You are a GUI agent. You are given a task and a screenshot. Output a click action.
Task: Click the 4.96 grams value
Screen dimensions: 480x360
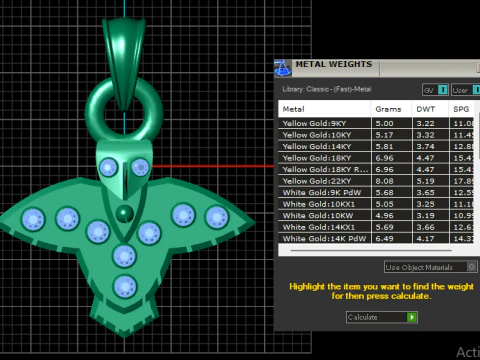(x=384, y=215)
